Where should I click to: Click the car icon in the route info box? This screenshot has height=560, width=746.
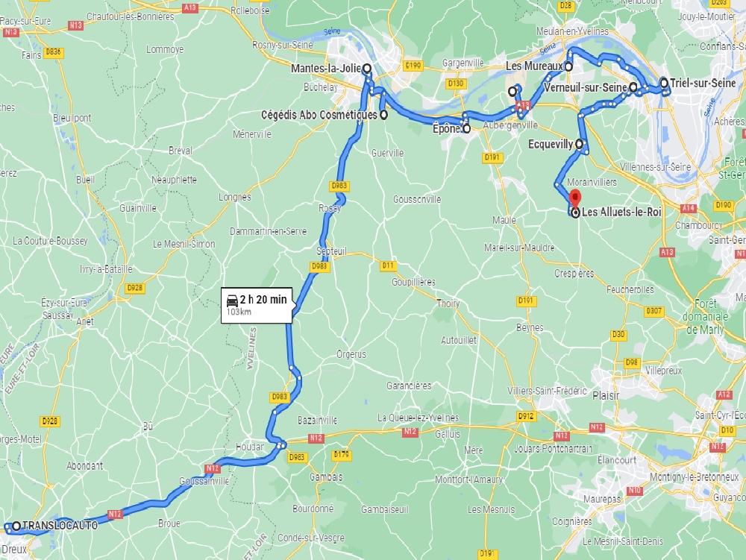pyautogui.click(x=232, y=300)
